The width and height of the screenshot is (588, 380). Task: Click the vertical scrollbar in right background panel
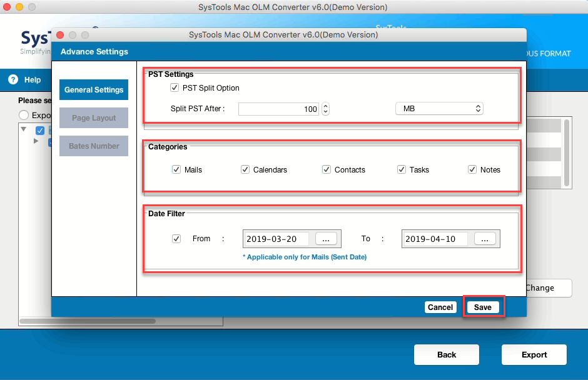pyautogui.click(x=567, y=153)
